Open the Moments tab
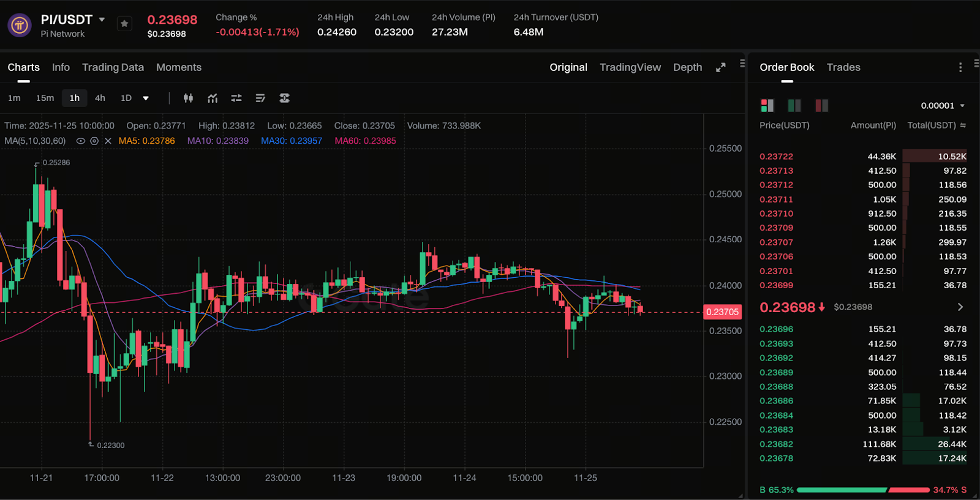Image resolution: width=980 pixels, height=500 pixels. [179, 67]
